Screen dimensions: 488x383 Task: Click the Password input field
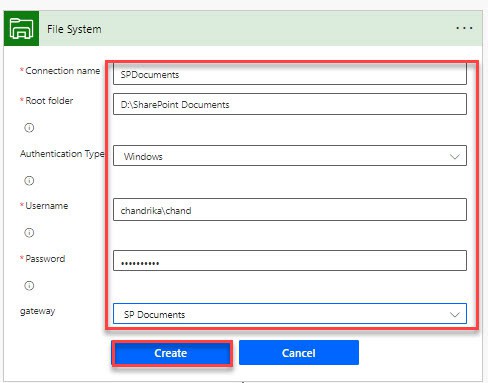click(x=290, y=261)
